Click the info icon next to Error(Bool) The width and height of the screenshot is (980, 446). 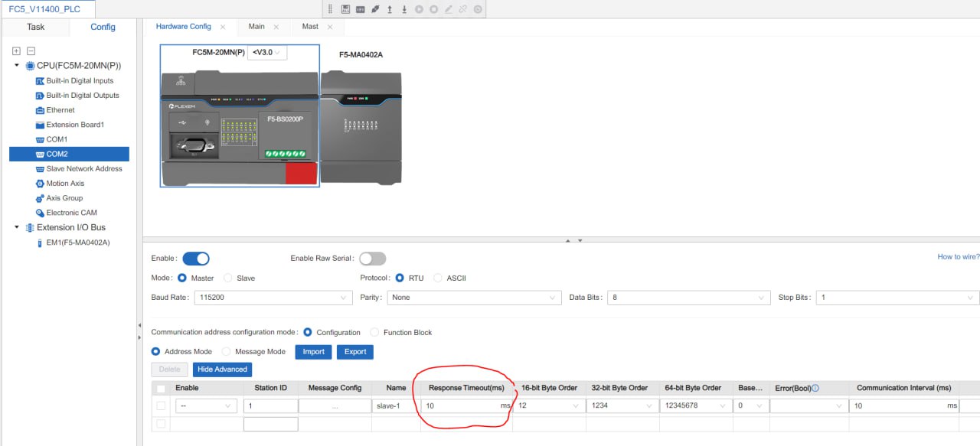(x=815, y=388)
